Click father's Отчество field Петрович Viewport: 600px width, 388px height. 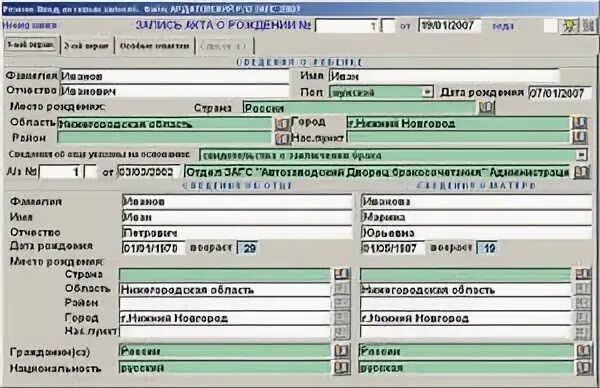(x=237, y=233)
